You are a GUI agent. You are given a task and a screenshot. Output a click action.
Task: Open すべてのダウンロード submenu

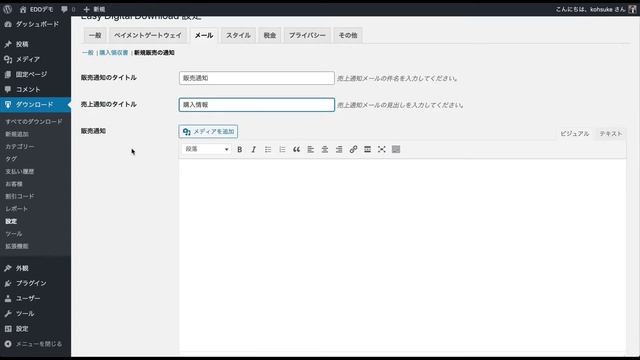point(34,122)
